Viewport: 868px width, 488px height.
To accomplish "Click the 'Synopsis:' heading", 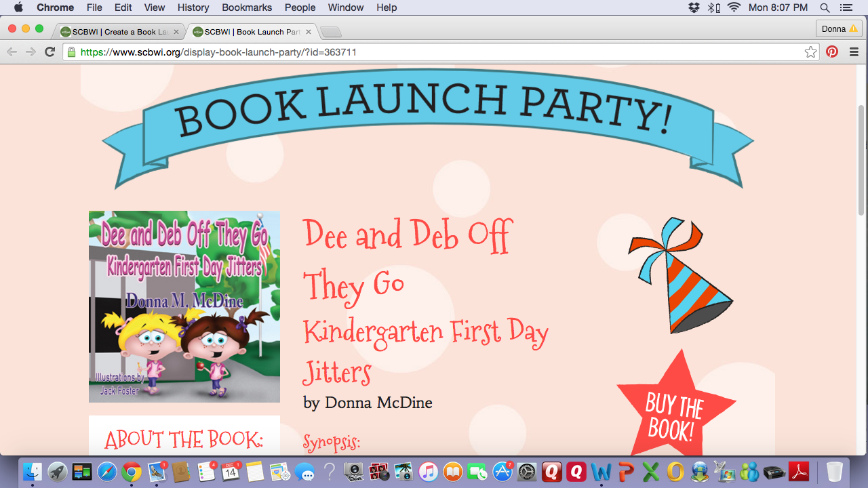I will [332, 443].
